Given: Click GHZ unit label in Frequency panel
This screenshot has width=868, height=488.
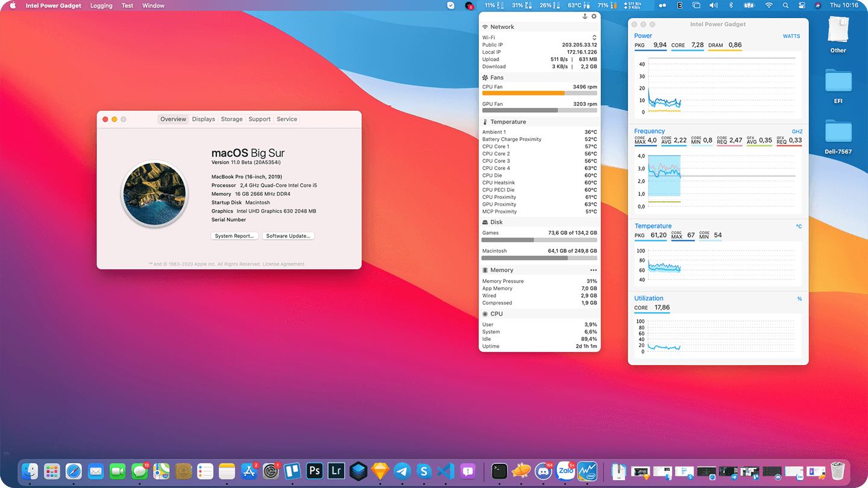Looking at the screenshot, I should [797, 131].
